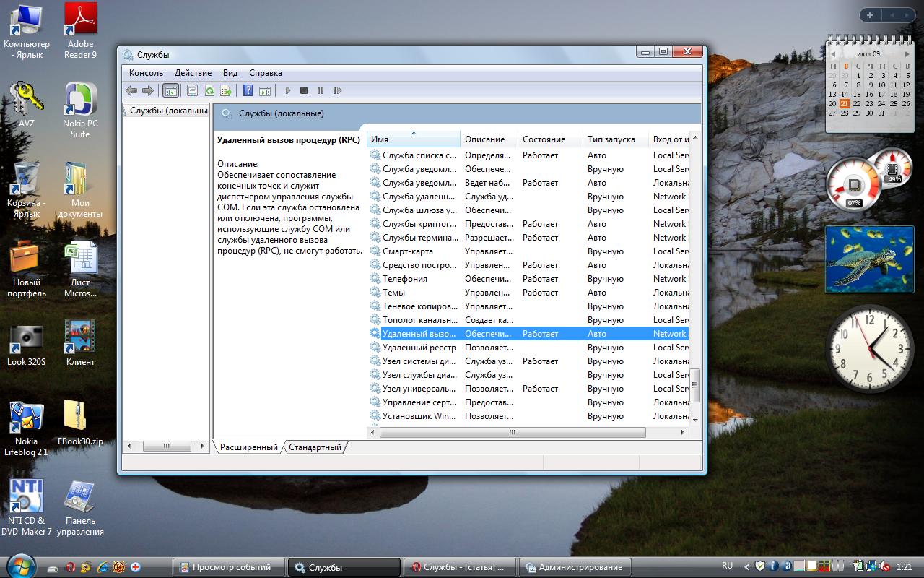Toggle the console tree show/hide button
Image resolution: width=924 pixels, height=578 pixels.
171,91
